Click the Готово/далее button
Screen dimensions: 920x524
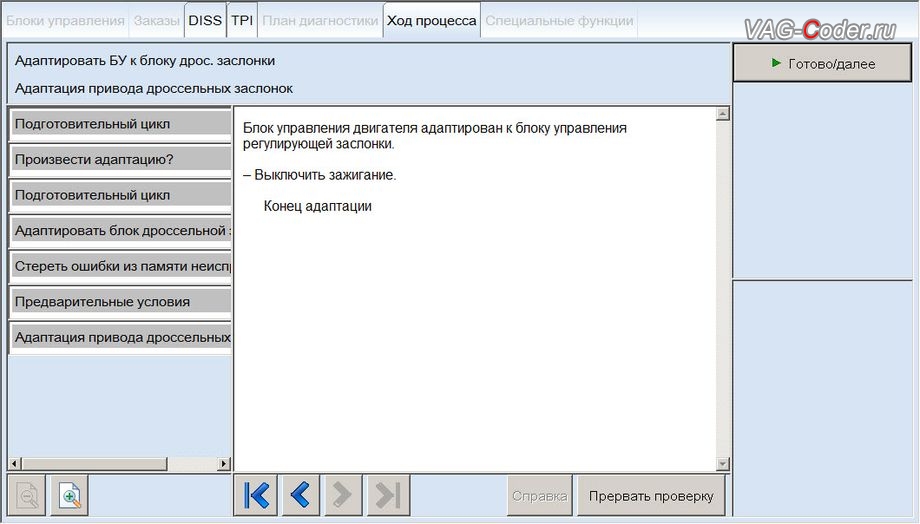tap(822, 63)
